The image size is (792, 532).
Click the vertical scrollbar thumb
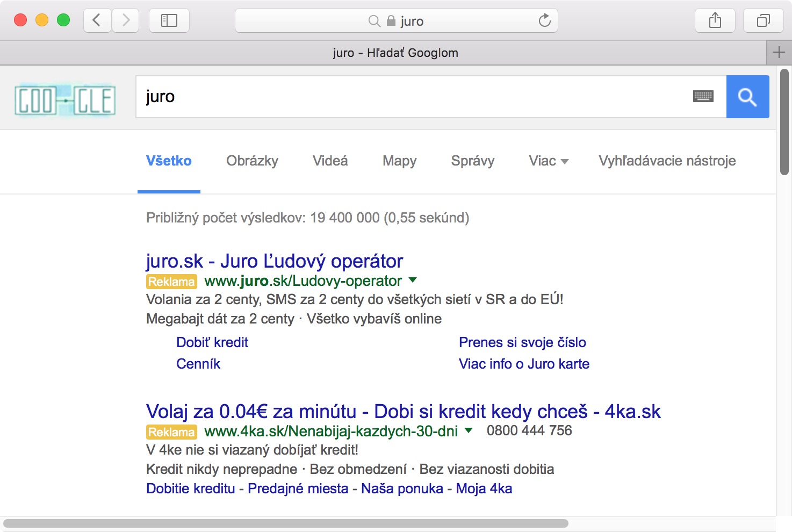(784, 122)
